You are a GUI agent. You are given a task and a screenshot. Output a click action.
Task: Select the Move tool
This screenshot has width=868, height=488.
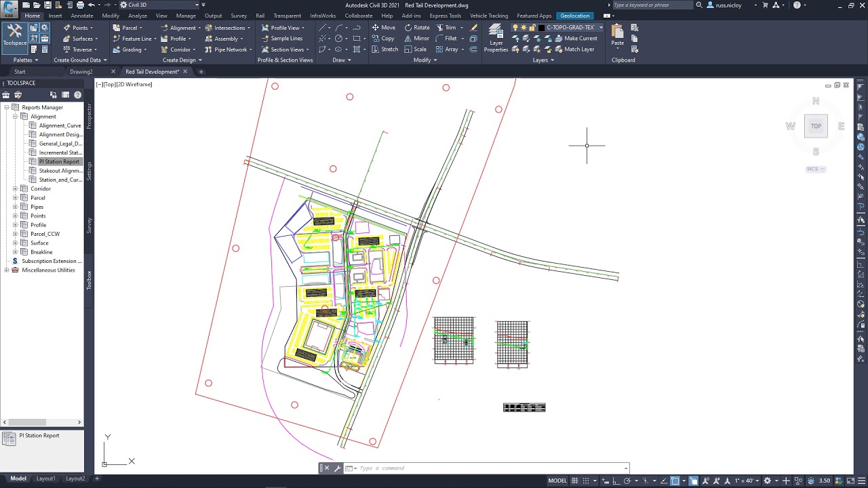click(x=383, y=28)
